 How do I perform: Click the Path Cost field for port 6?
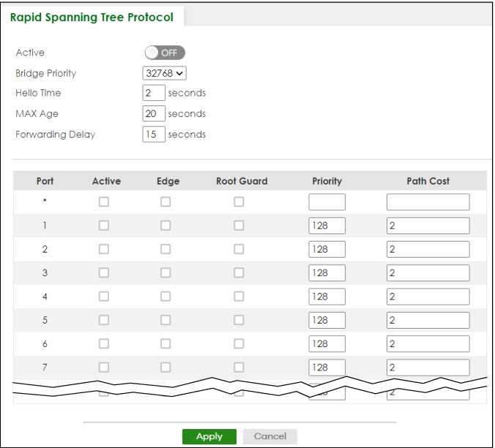(428, 343)
